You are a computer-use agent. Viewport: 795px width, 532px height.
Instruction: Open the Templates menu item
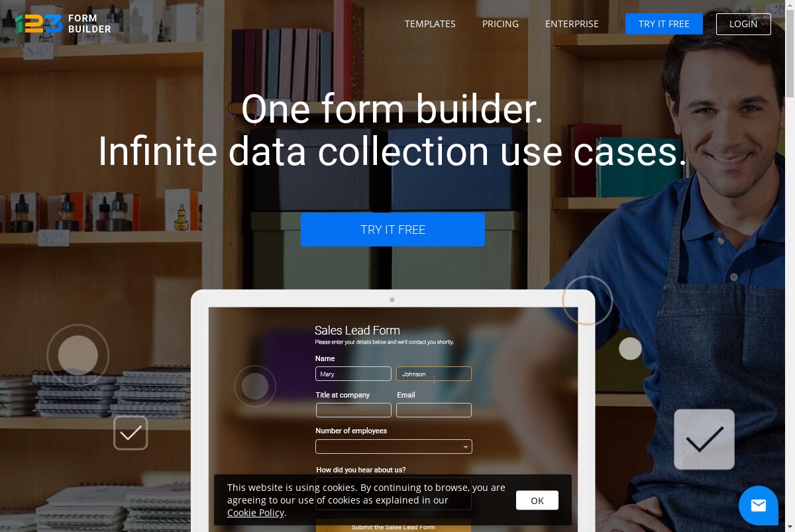[430, 24]
